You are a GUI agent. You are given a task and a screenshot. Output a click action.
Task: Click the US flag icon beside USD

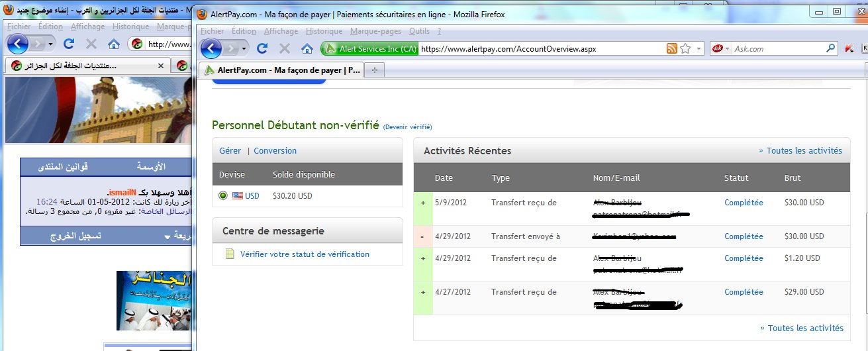click(237, 195)
